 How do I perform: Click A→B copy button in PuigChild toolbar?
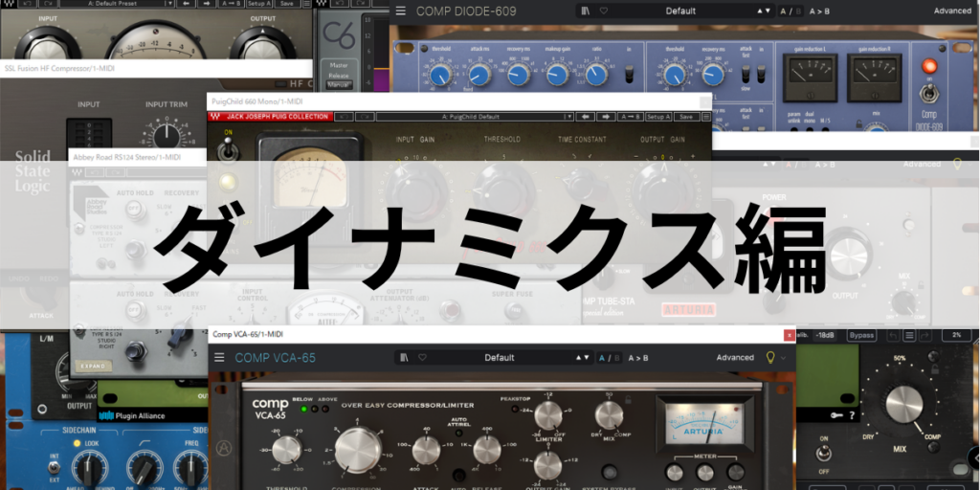tap(631, 116)
